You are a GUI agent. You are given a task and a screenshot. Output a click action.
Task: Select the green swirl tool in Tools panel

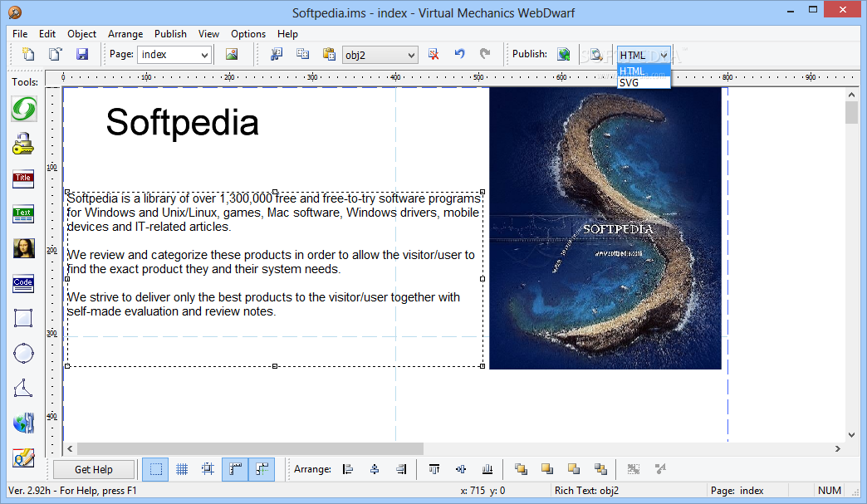[24, 108]
